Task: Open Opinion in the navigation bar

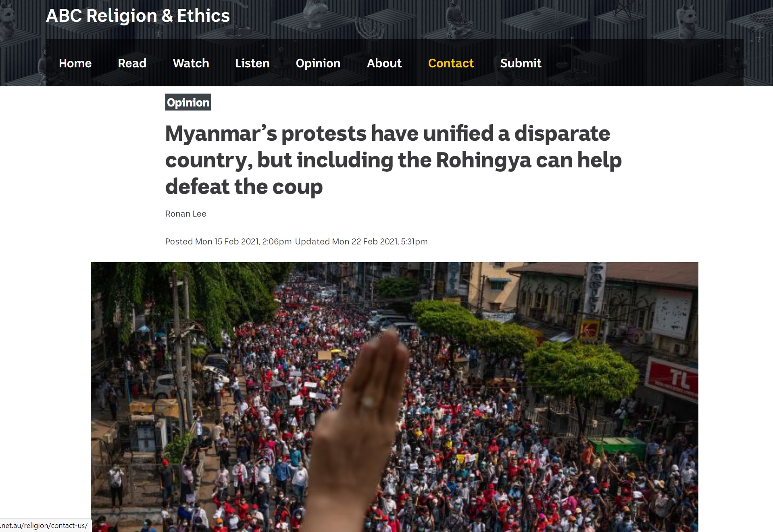Action: tap(318, 63)
